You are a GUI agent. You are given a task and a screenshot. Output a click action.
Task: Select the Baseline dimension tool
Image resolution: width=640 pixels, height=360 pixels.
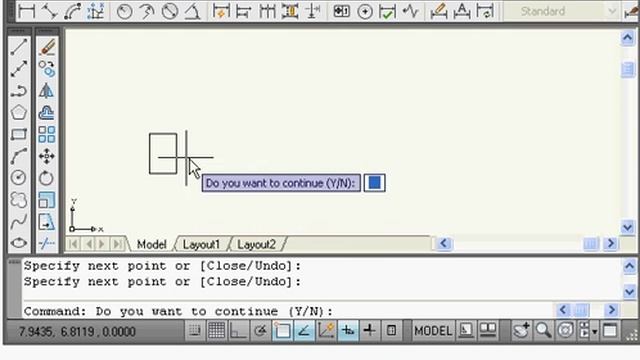[x=244, y=11]
